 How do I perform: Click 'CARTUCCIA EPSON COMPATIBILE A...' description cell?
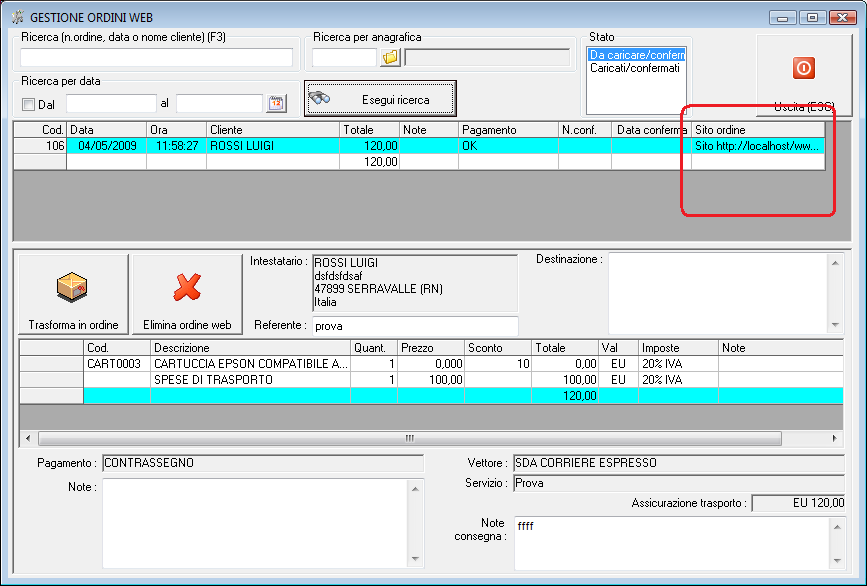[x=250, y=364]
